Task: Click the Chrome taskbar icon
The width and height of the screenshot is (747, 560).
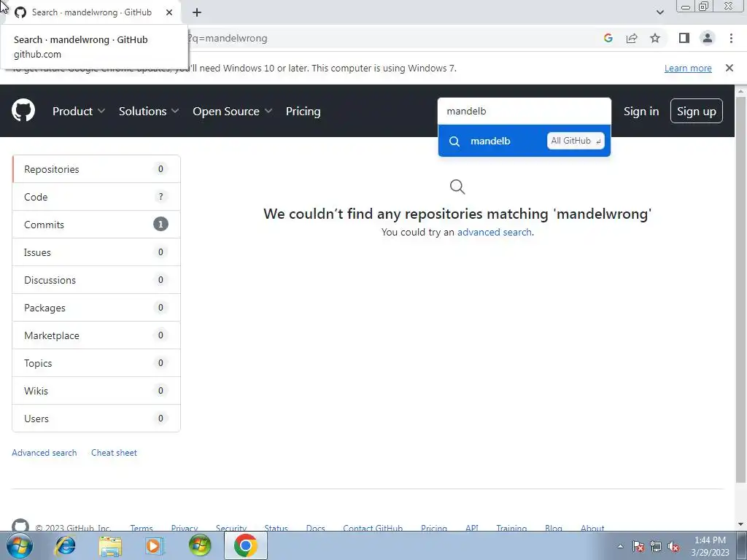Action: click(245, 545)
